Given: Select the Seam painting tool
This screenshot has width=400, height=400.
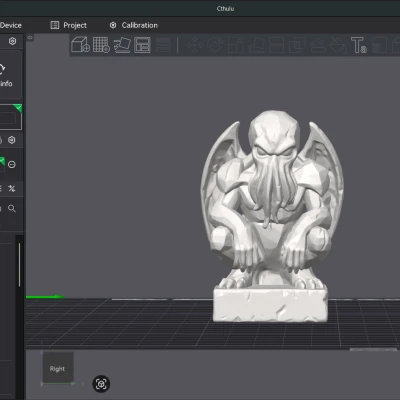Looking at the screenshot, I should (338, 45).
